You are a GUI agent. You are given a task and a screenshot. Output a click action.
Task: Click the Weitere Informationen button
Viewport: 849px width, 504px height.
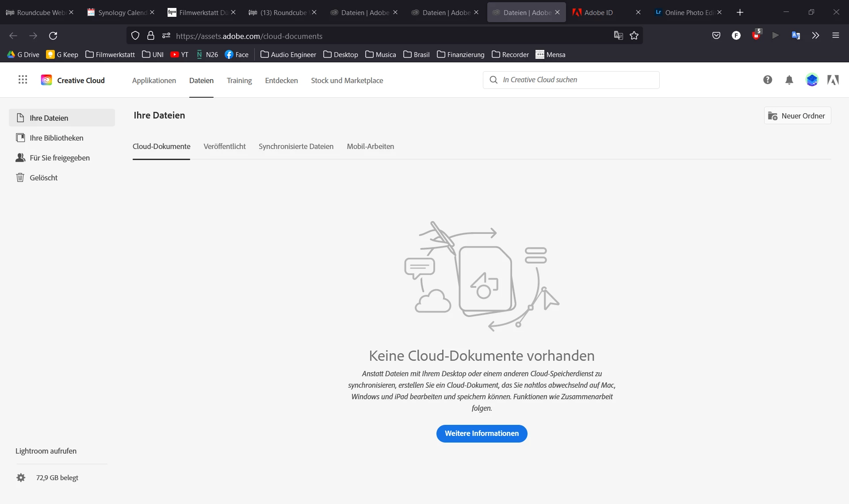click(482, 433)
